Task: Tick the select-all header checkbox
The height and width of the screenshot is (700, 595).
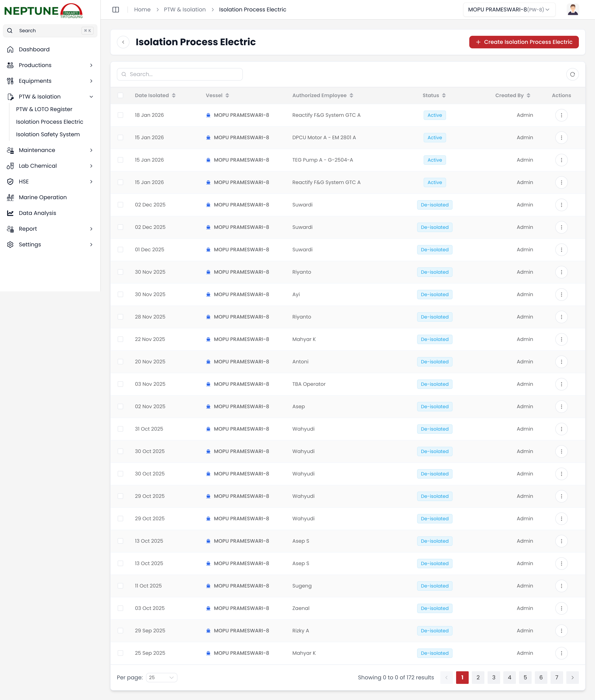Action: tap(120, 95)
